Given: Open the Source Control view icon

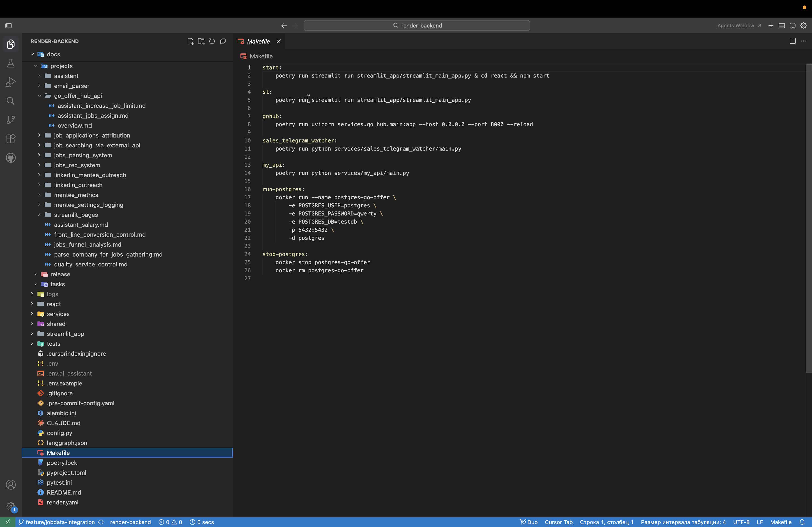Looking at the screenshot, I should pos(11,120).
